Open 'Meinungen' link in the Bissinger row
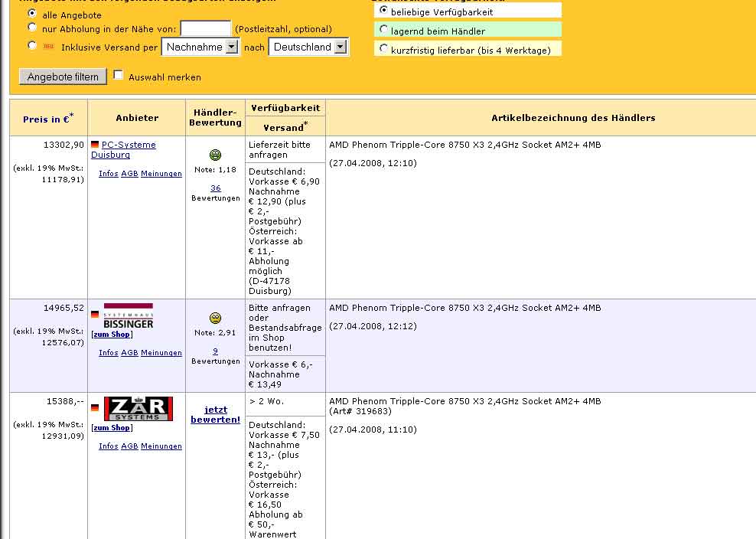756x539 pixels. [x=161, y=353]
